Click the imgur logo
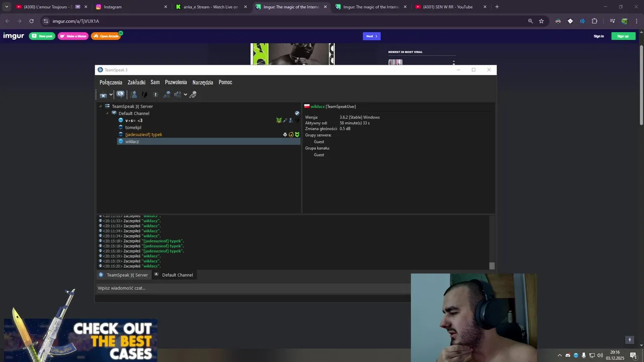 (14, 36)
